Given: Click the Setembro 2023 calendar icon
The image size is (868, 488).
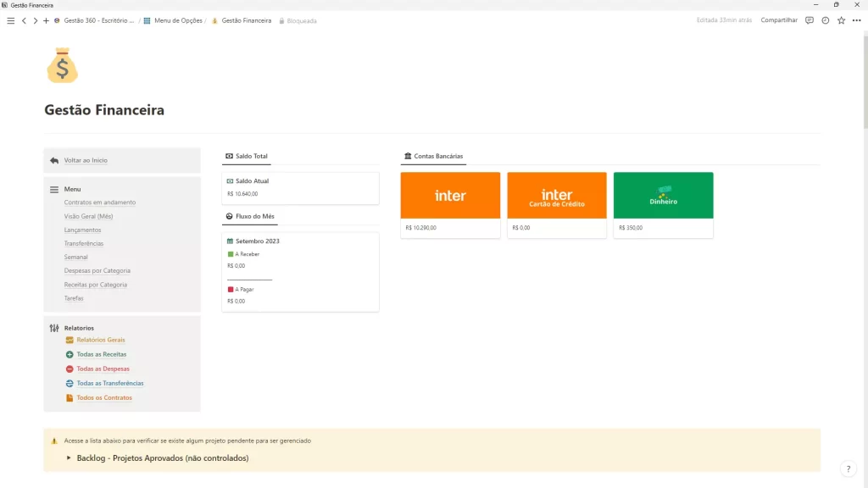Looking at the screenshot, I should pos(230,241).
